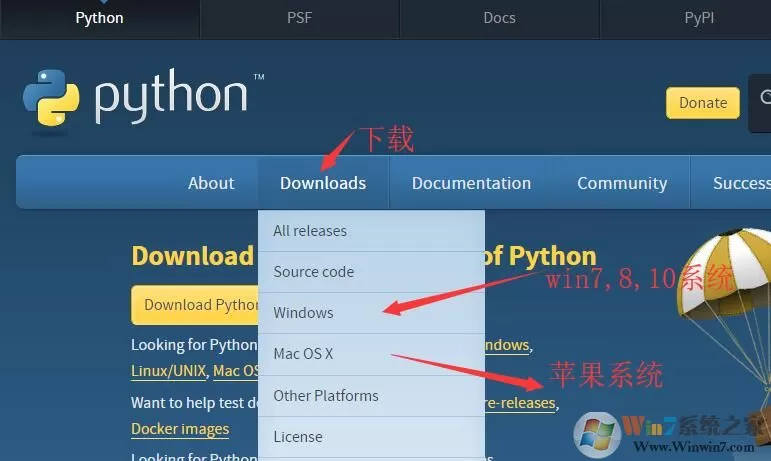Click the yellow Download Python button

pos(195,305)
